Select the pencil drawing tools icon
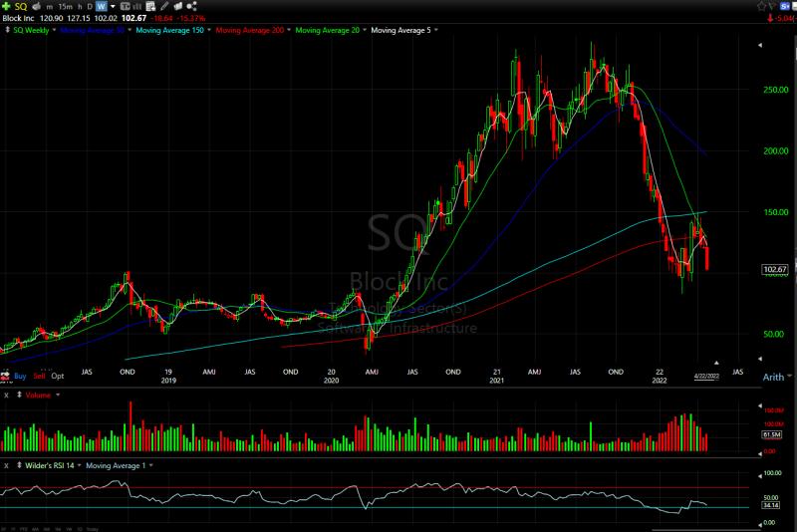This screenshot has height=532, width=797. point(164,6)
